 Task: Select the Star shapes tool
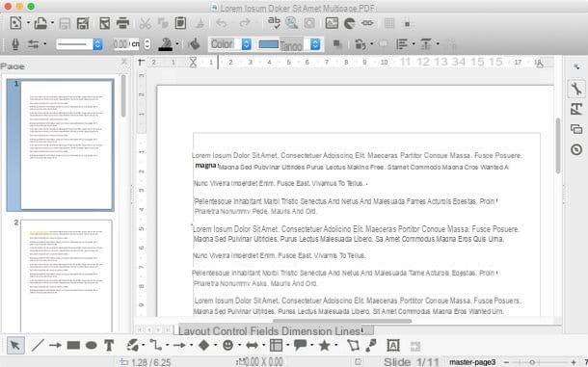pos(324,345)
